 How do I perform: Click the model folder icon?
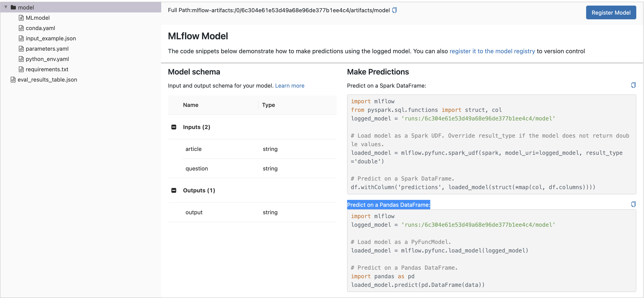click(13, 8)
